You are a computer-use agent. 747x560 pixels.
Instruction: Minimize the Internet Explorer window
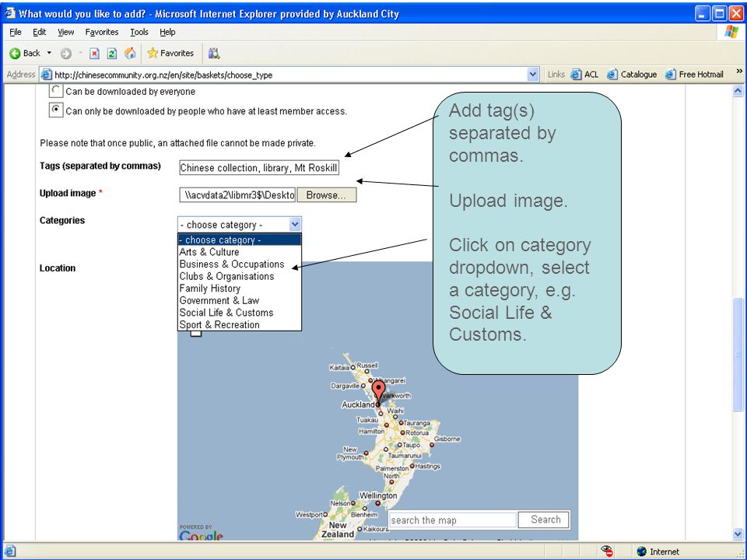[702, 13]
